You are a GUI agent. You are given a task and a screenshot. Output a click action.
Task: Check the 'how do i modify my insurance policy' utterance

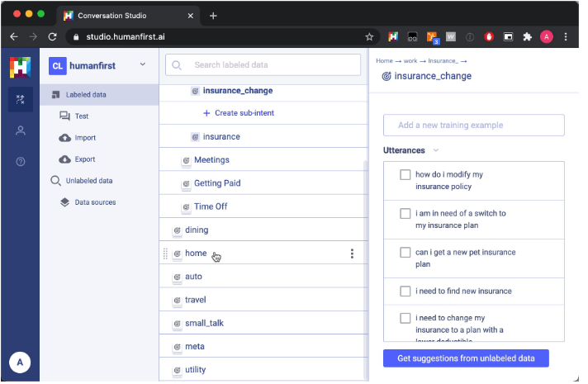(x=405, y=175)
